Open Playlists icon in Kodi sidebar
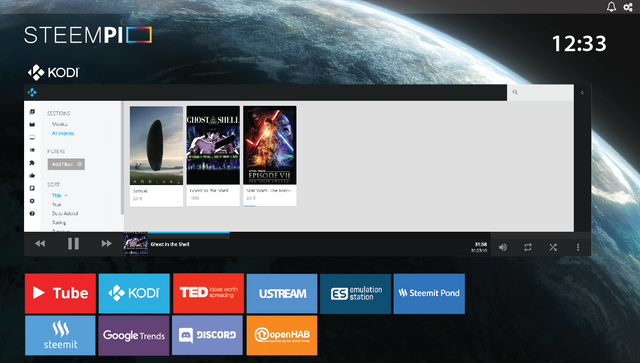Viewport: 640px width, 363px height. click(32, 188)
